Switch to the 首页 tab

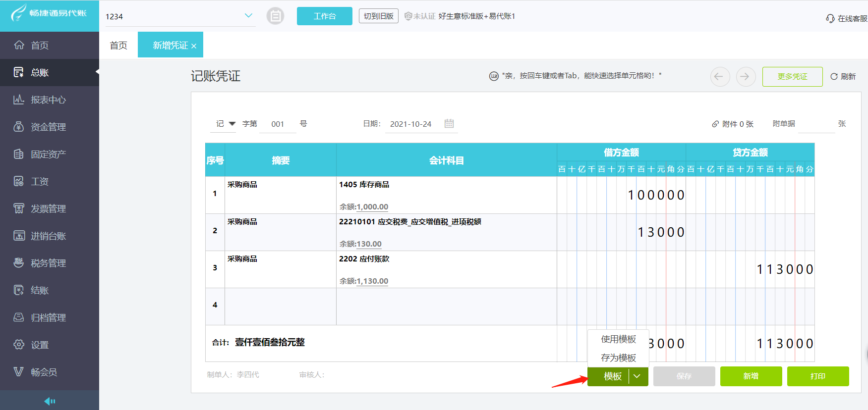(x=118, y=46)
